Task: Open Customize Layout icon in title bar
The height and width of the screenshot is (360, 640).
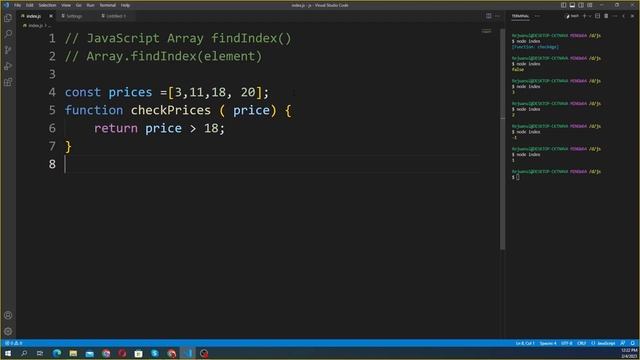Action: pos(590,5)
